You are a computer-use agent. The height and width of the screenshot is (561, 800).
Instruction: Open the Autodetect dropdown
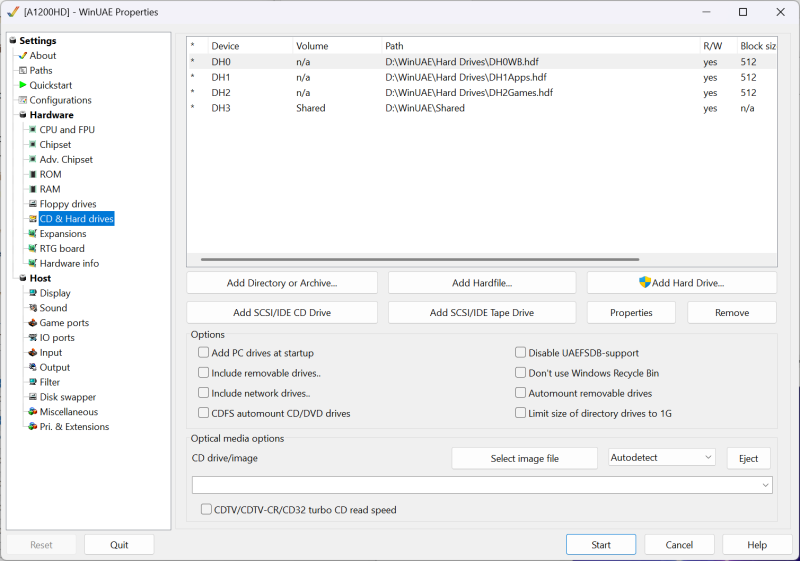(x=662, y=457)
